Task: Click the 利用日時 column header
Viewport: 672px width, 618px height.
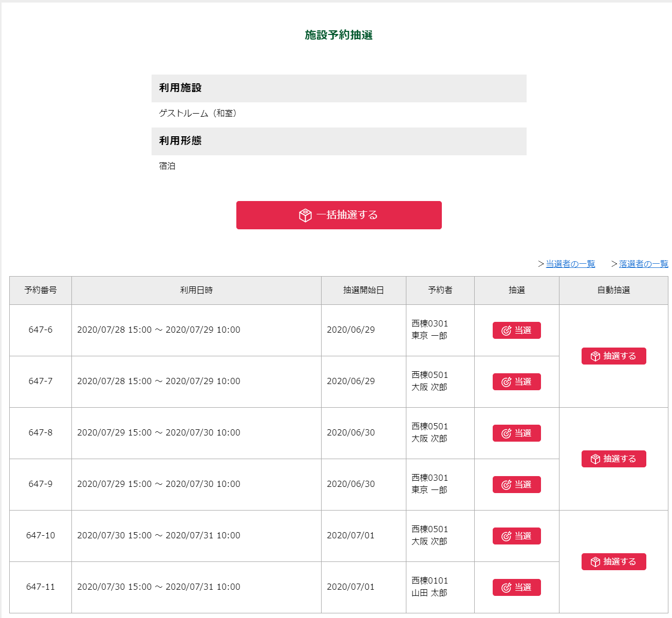Action: pyautogui.click(x=196, y=290)
